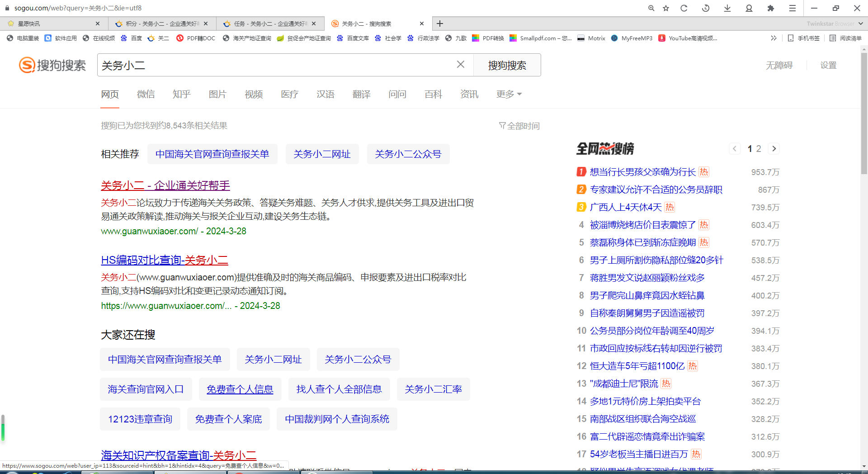Go to previous page of 全网热搜榜
This screenshot has width=868, height=474.
pos(735,148)
